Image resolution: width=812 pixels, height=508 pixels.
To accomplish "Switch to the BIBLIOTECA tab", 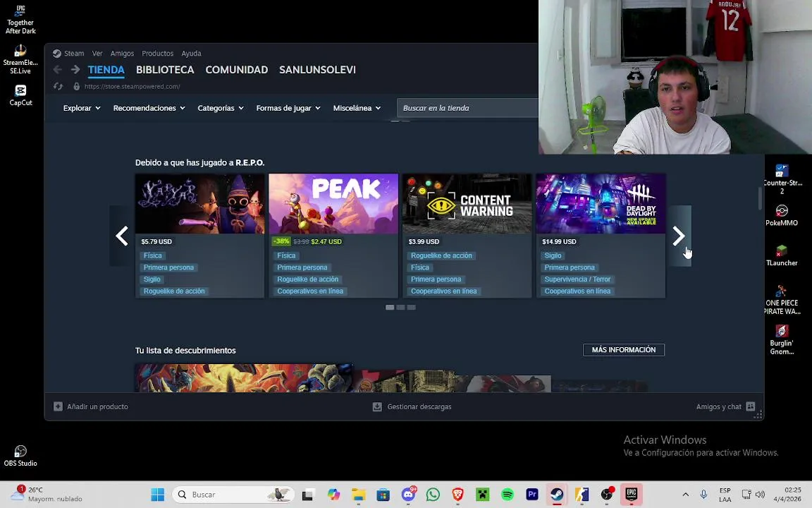I will coord(165,69).
